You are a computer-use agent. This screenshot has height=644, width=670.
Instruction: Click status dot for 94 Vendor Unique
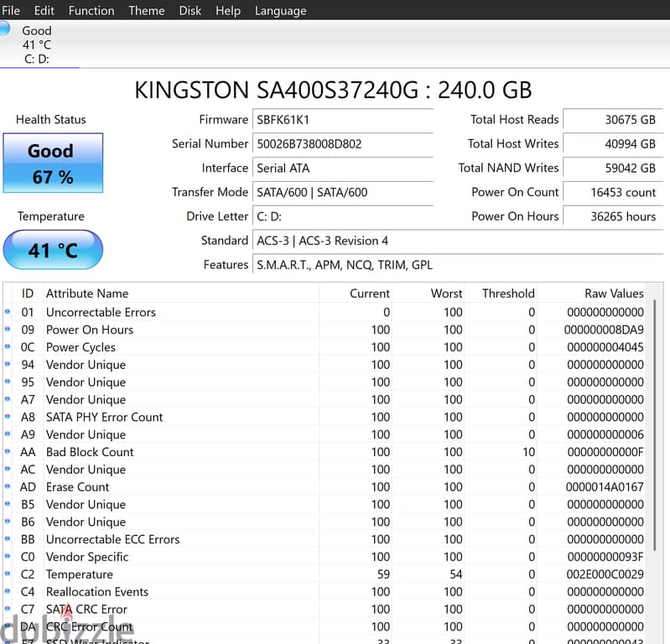click(x=8, y=364)
